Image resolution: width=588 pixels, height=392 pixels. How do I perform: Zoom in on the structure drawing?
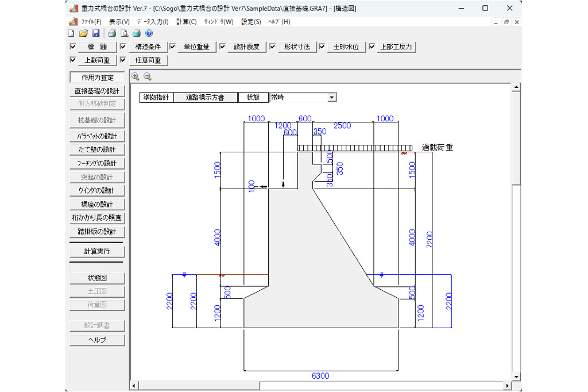point(136,76)
